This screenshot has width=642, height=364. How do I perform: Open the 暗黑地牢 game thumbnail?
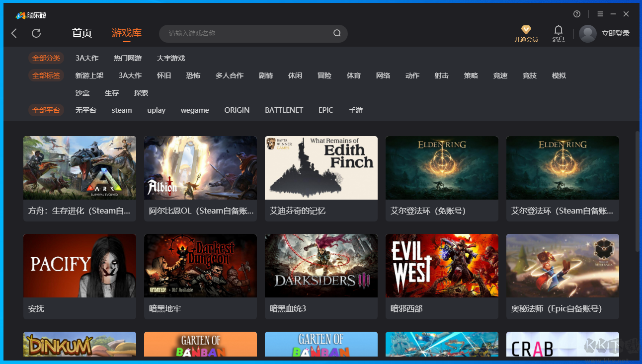pyautogui.click(x=200, y=265)
